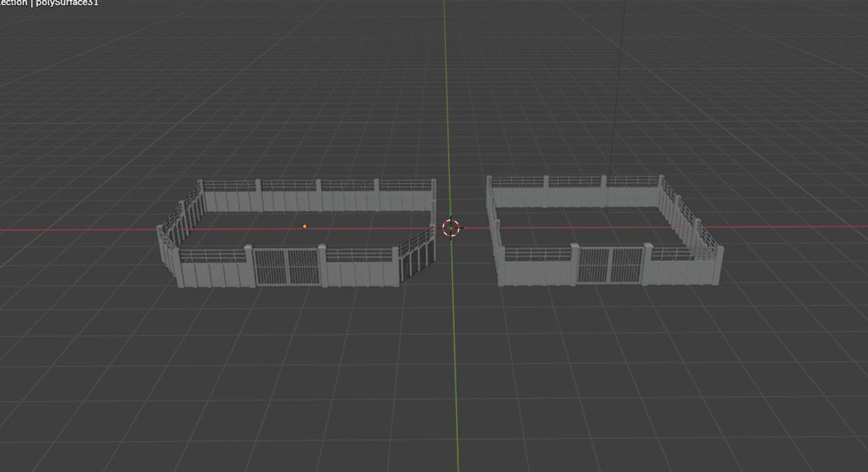The width and height of the screenshot is (868, 472).
Task: Click the 3D cursor crosshair at the origin
Action: [x=451, y=228]
